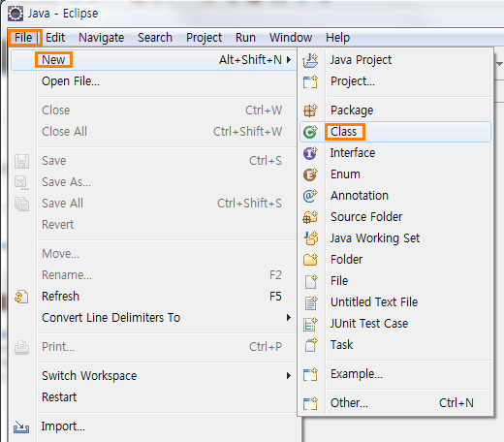Click the Refresh icon in File menu
Image resolution: width=504 pixels, height=442 pixels.
point(21,297)
